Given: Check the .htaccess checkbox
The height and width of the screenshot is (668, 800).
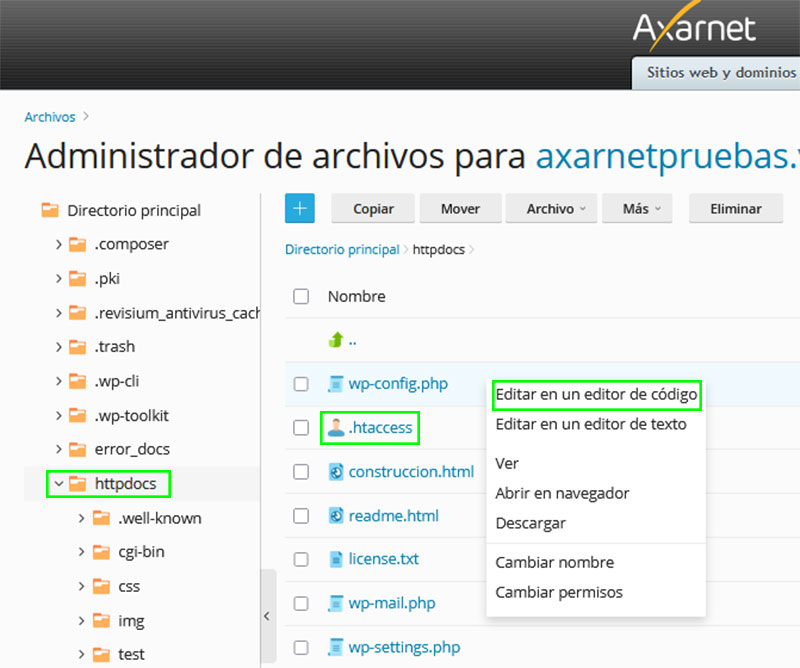Looking at the screenshot, I should (x=301, y=428).
